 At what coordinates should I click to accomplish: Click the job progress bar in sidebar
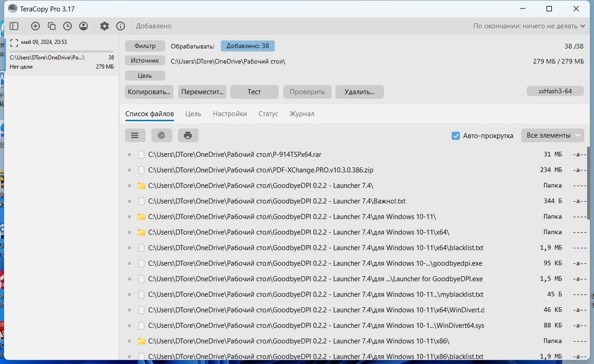(61, 51)
